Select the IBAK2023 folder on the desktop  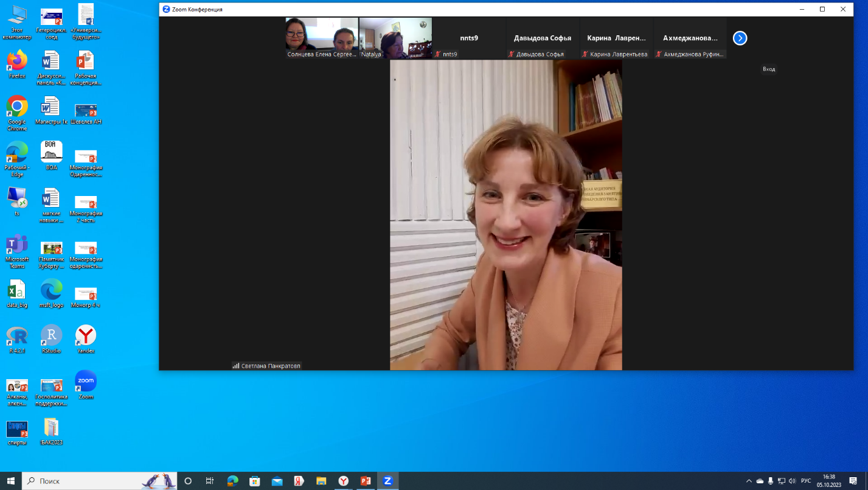52,431
